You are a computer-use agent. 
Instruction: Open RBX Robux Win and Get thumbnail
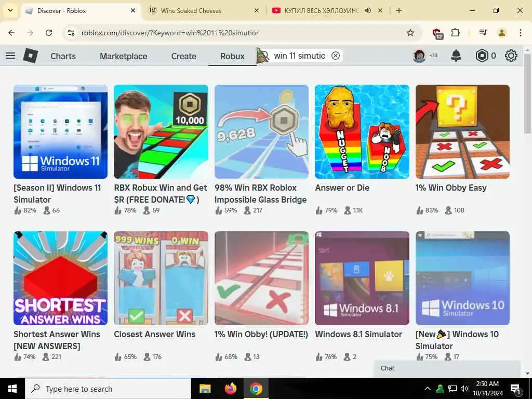pyautogui.click(x=161, y=131)
